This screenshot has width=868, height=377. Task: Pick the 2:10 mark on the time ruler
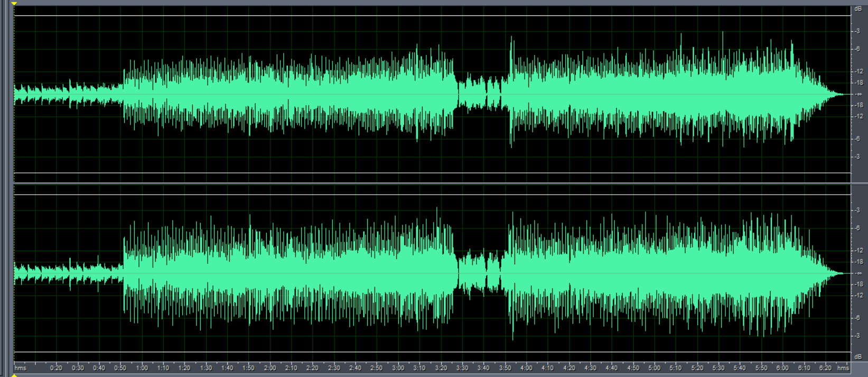click(x=291, y=368)
